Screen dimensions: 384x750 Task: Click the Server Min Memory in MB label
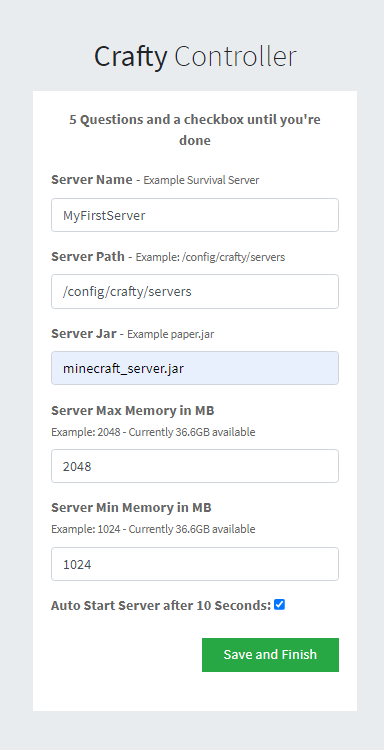point(131,507)
